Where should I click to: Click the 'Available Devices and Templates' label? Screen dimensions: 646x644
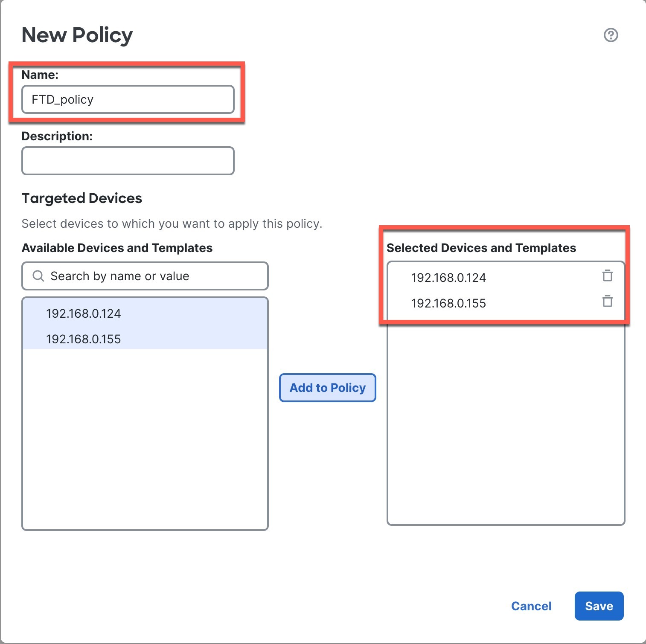[117, 248]
